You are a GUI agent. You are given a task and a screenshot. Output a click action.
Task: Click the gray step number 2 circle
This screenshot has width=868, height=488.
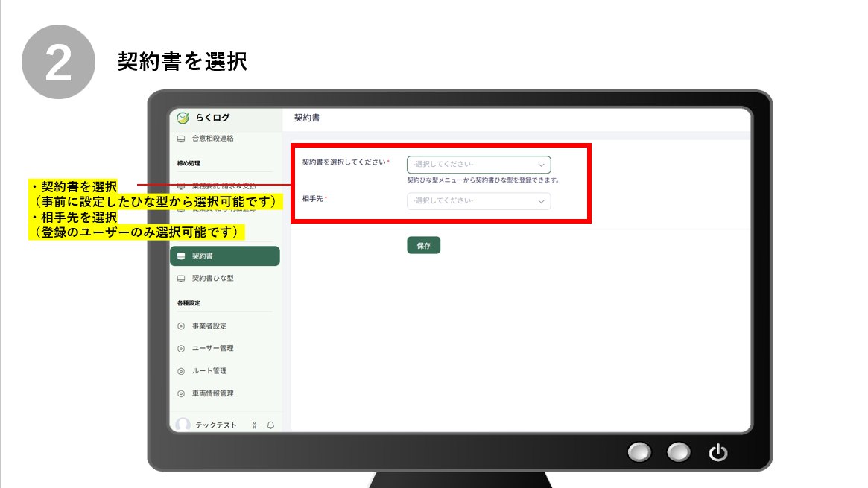(x=59, y=62)
